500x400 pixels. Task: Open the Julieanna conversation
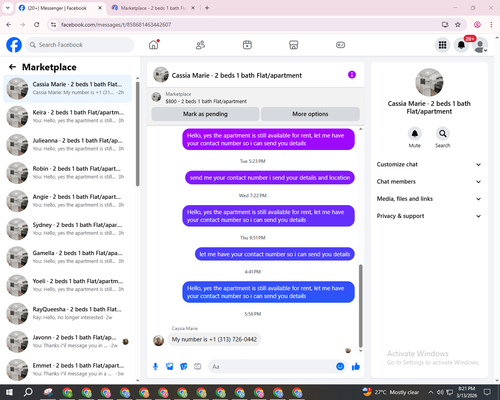click(68, 145)
